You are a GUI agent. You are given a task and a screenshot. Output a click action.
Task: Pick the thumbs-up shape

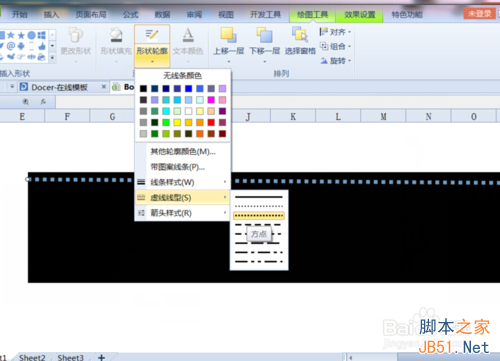42,46
